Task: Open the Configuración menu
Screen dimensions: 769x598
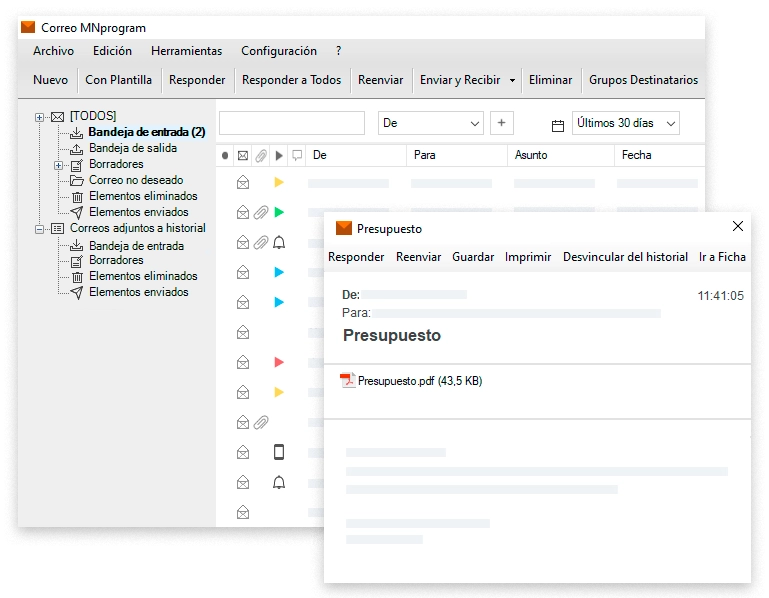Action: point(278,51)
